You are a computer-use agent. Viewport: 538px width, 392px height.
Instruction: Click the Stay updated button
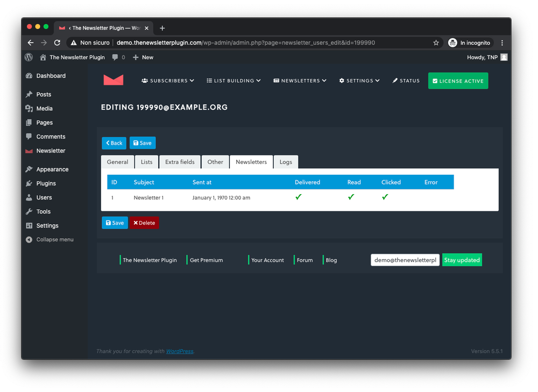click(462, 260)
